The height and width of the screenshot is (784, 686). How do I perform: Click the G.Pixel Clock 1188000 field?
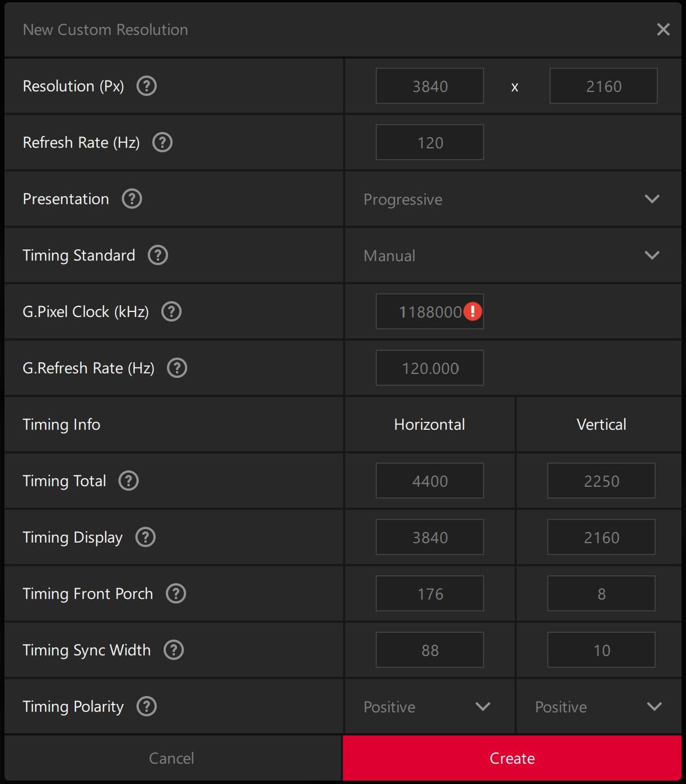pyautogui.click(x=423, y=312)
